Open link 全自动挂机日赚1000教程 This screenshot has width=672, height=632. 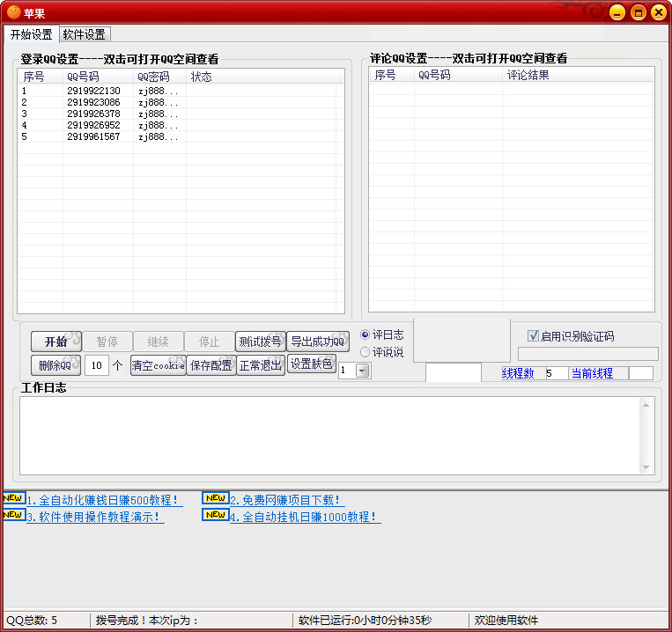click(x=304, y=517)
